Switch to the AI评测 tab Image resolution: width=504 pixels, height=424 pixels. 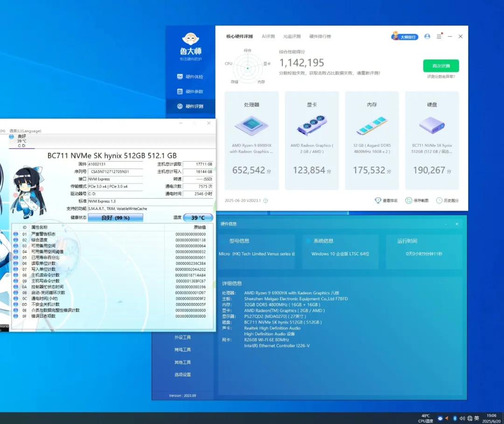click(268, 36)
